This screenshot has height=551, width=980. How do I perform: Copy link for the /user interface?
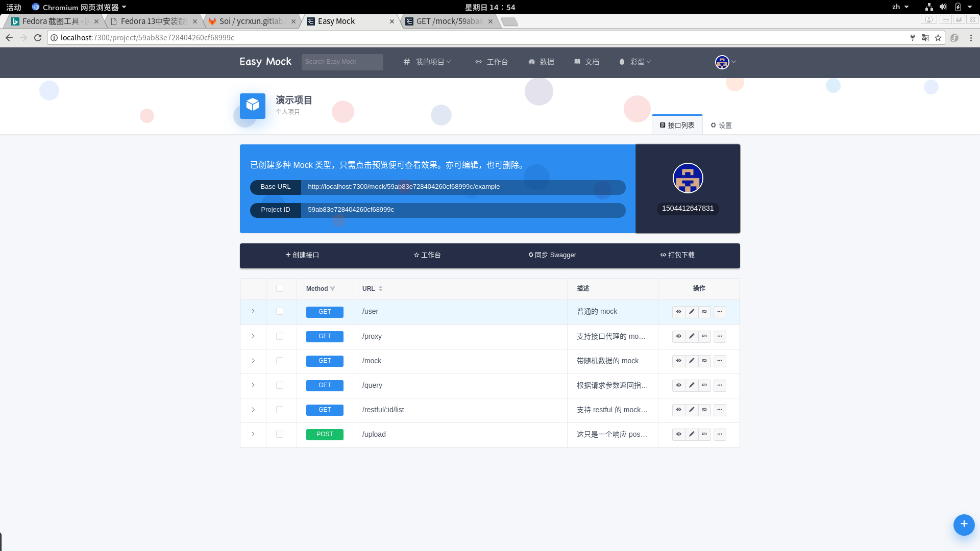coord(704,312)
